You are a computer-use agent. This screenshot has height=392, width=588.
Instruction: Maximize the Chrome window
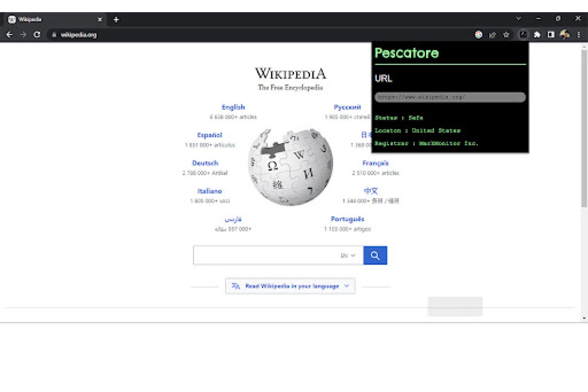(x=558, y=18)
